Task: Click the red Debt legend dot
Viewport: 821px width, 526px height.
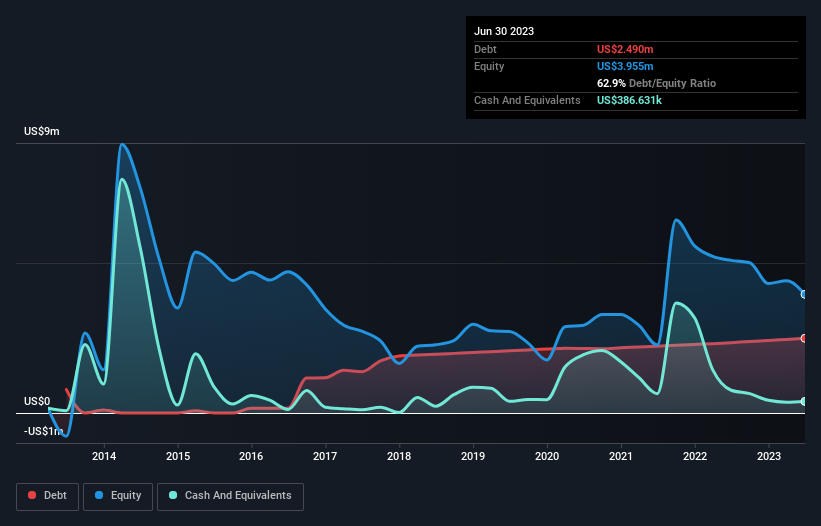Action: [32, 495]
